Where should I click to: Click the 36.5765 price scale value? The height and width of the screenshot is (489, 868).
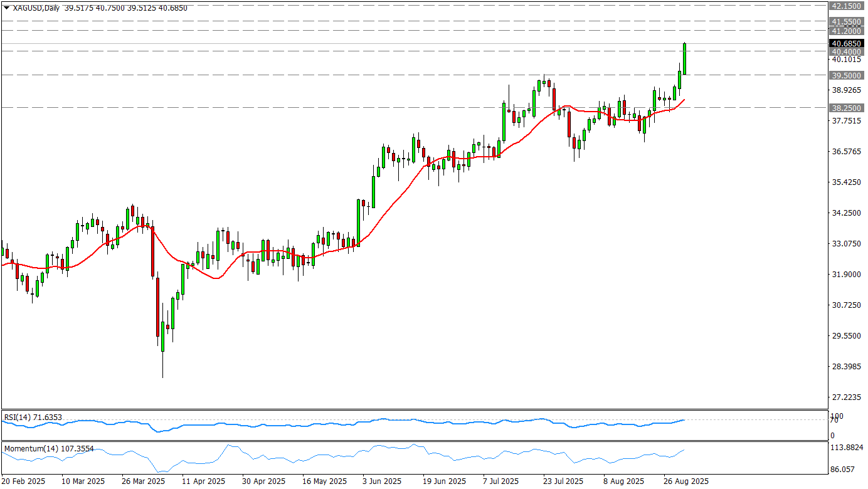(845, 152)
